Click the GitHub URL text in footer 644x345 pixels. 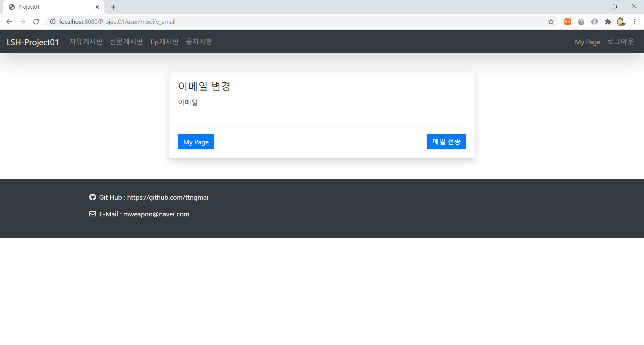pos(168,197)
